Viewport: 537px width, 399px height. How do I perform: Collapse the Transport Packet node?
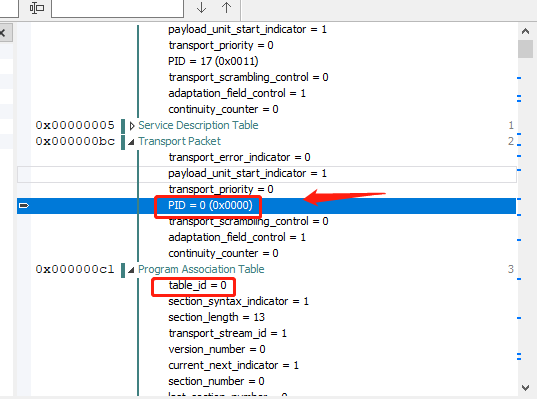pyautogui.click(x=131, y=142)
